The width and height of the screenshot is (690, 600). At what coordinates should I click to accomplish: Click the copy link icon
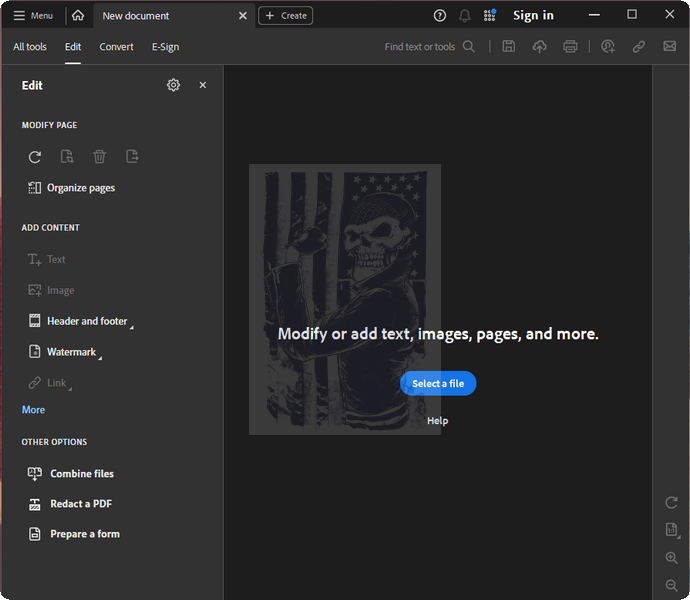639,46
